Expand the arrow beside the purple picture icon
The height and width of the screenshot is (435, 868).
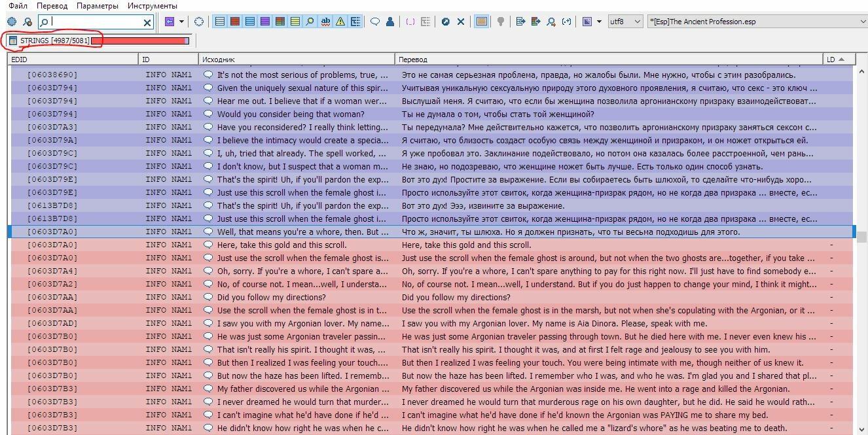click(599, 22)
